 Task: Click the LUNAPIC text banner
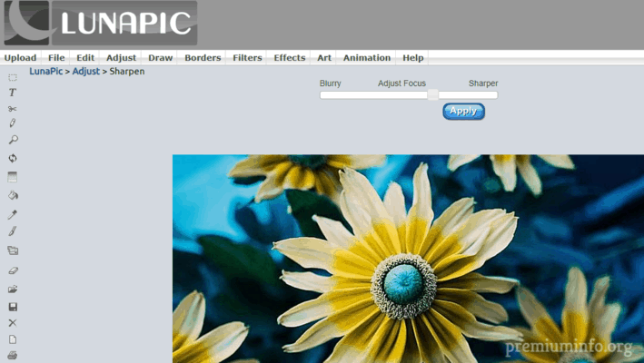(x=124, y=23)
